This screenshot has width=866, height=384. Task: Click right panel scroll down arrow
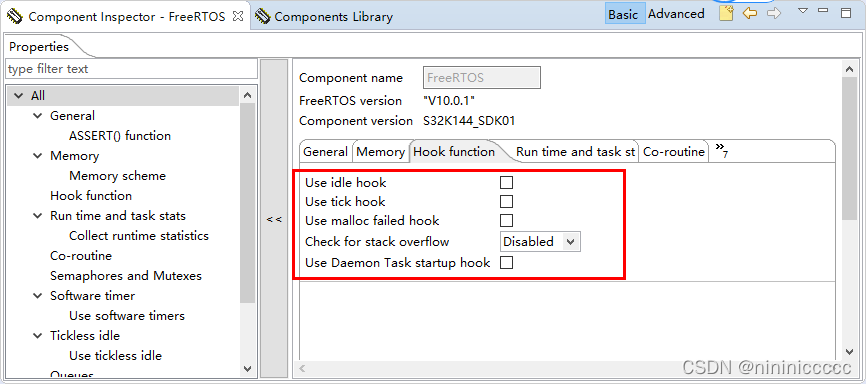[x=850, y=351]
